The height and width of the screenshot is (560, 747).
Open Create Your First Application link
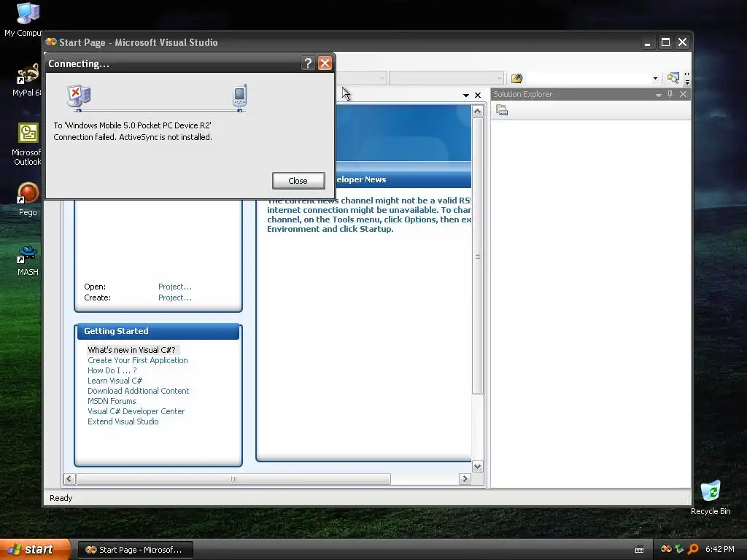(138, 360)
